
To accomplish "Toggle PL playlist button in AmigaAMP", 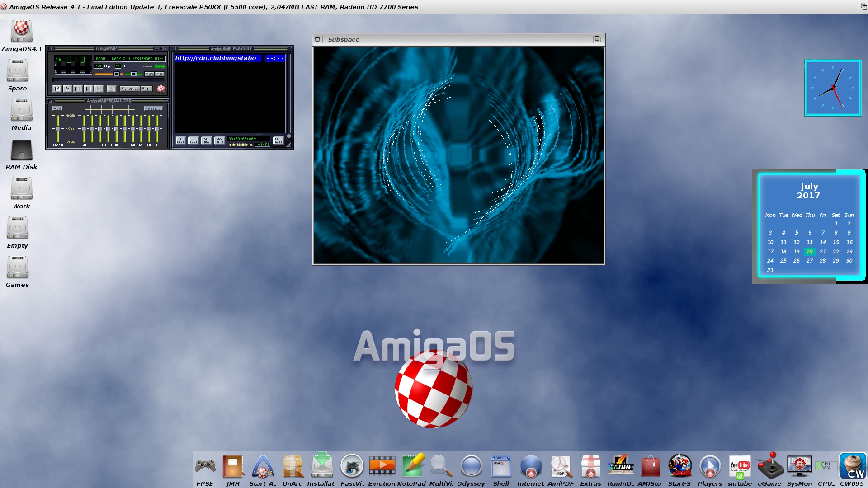I will tap(160, 74).
